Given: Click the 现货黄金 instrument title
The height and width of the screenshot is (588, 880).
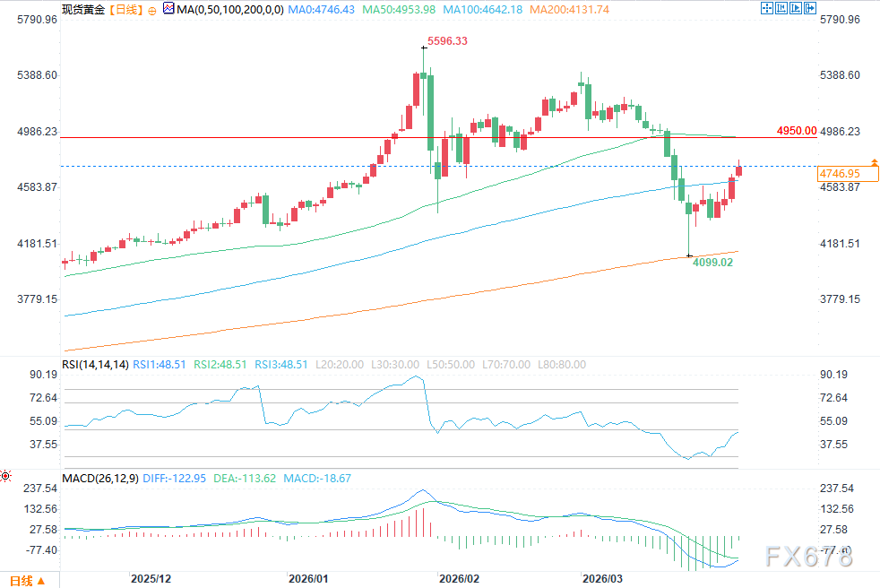Looking at the screenshot, I should (x=82, y=9).
